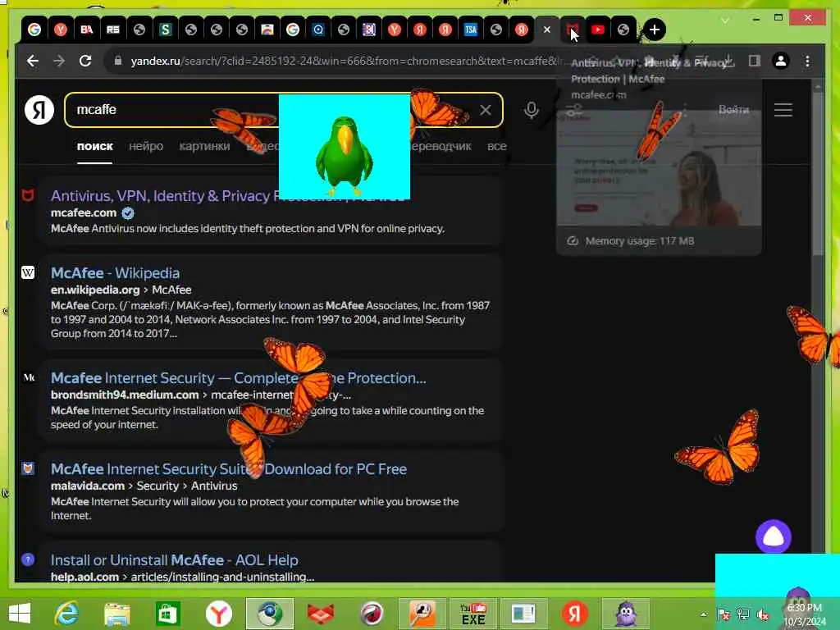840x630 pixels.
Task: Open McAfee Internet Security Suite Malavida link
Action: click(x=229, y=468)
